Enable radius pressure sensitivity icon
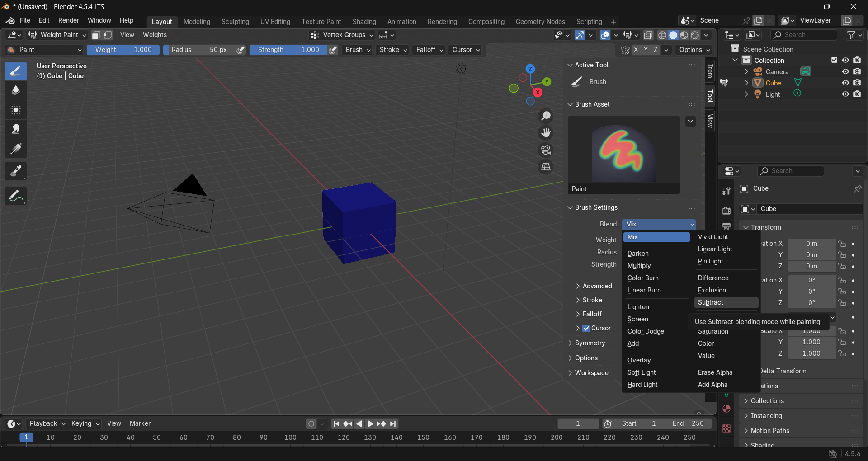 [241, 50]
